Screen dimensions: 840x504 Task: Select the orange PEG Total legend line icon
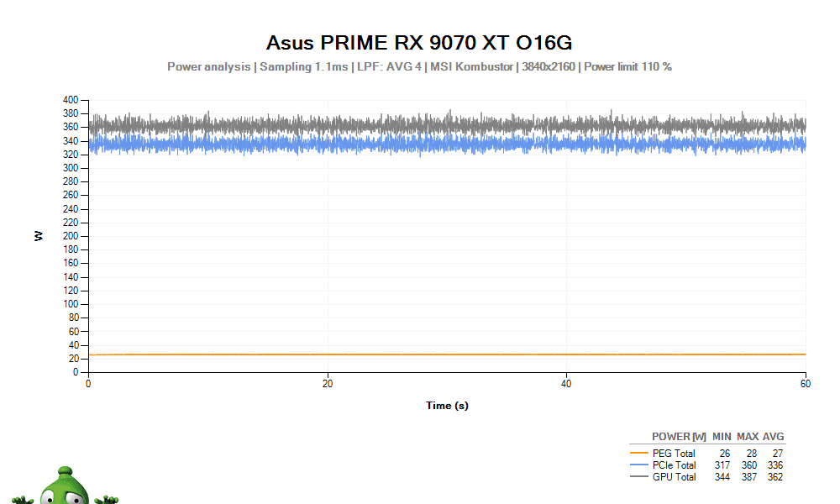coord(640,453)
